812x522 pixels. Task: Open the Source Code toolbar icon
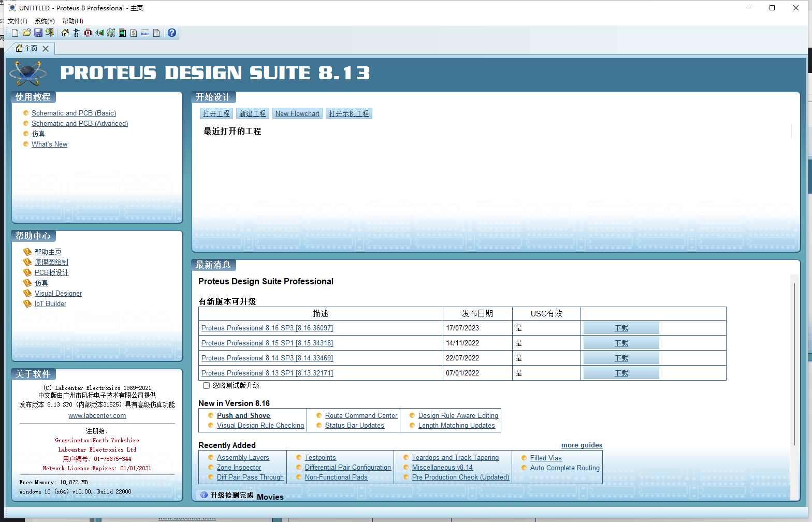[145, 33]
